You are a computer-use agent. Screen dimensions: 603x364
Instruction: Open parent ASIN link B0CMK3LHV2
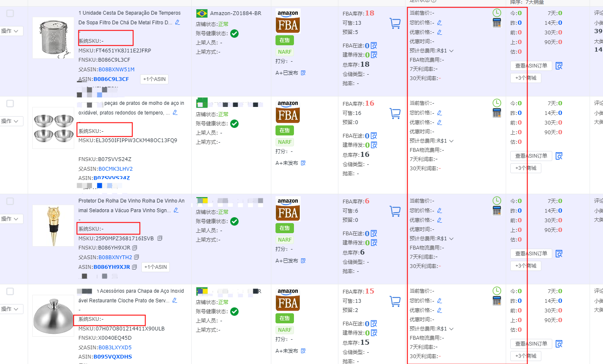pyautogui.click(x=116, y=169)
